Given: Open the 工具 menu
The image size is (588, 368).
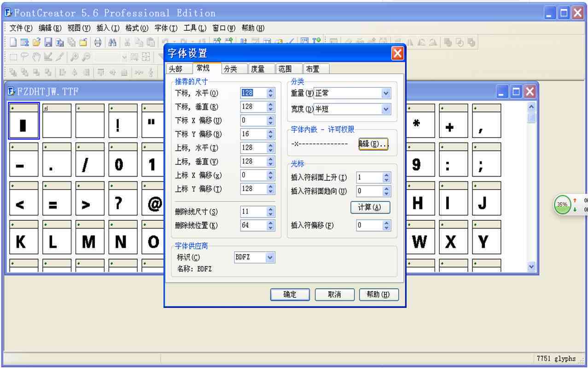Looking at the screenshot, I should pos(195,28).
